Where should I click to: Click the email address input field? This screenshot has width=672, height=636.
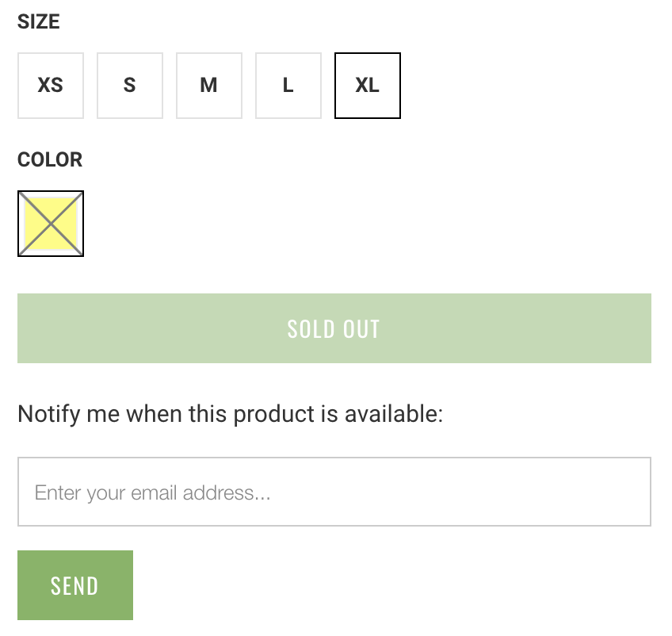(334, 492)
